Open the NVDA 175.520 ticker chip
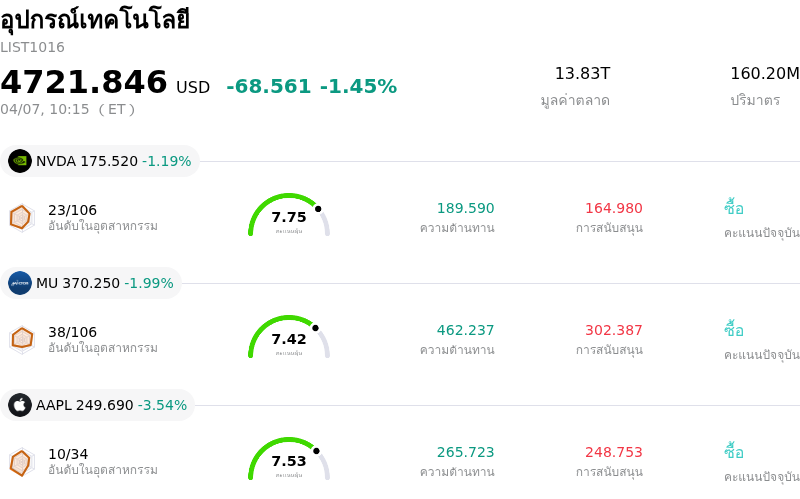 point(100,161)
